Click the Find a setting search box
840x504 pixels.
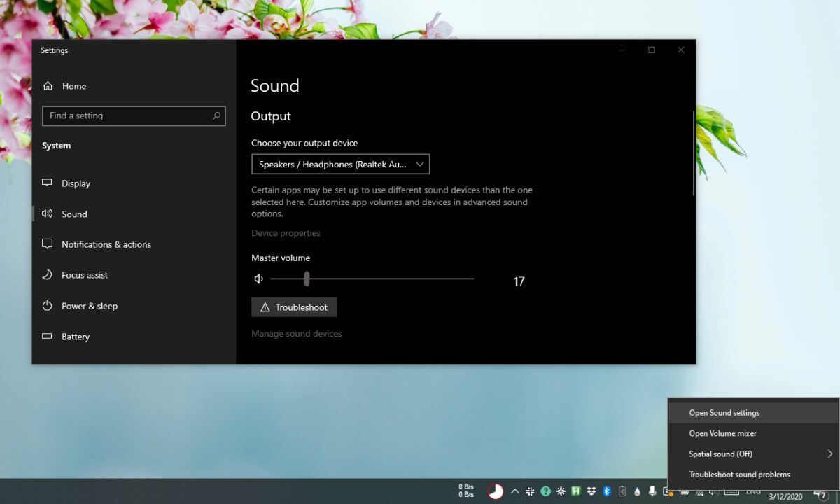pos(134,115)
